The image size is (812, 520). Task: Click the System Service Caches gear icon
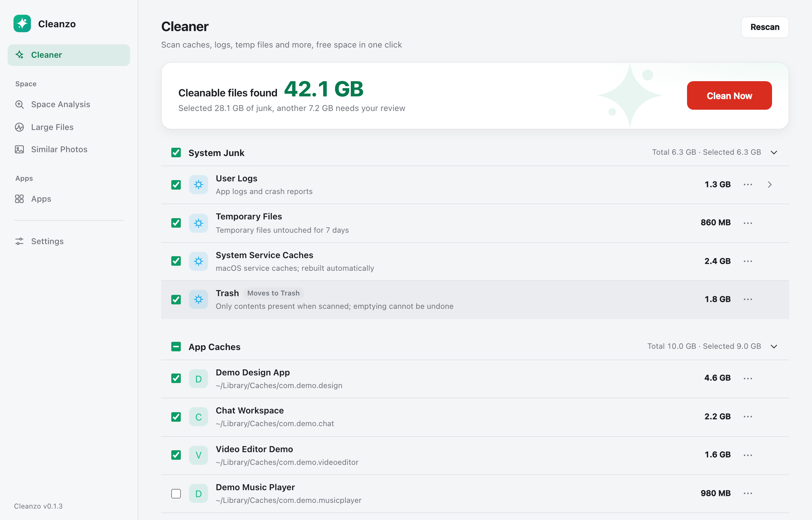point(199,261)
